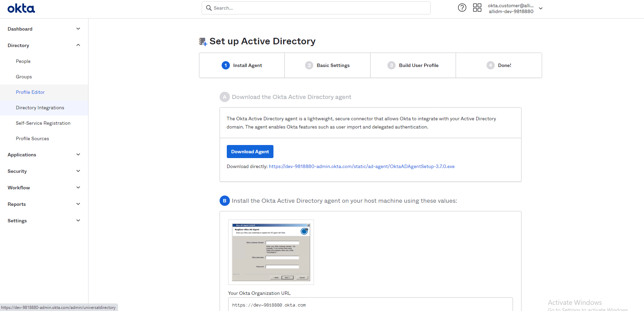Click step 4 circle for Done

click(491, 65)
